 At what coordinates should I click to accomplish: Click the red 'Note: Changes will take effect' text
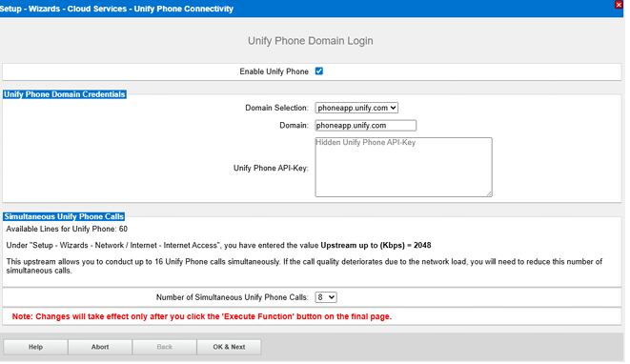[202, 316]
